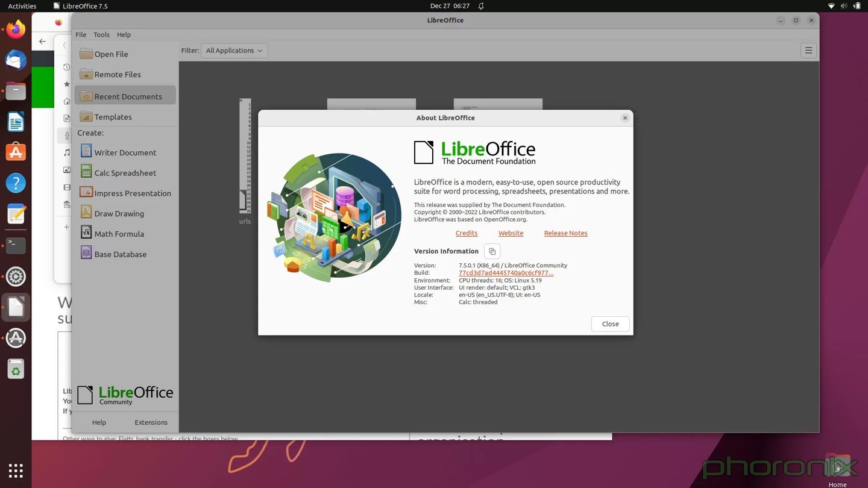
Task: Create a Calc Spreadsheet
Action: [x=125, y=173]
